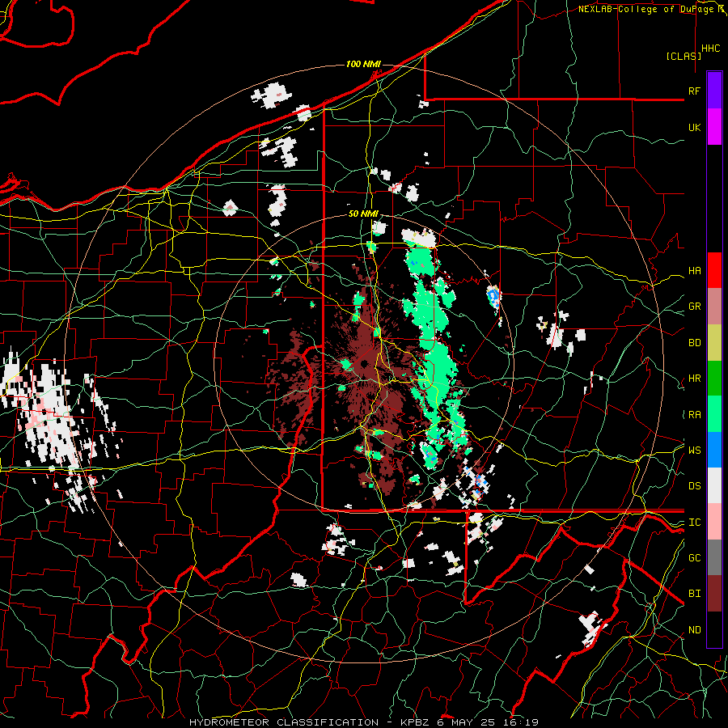Click the [CLAS] units label
The image size is (728, 728).
[x=684, y=56]
